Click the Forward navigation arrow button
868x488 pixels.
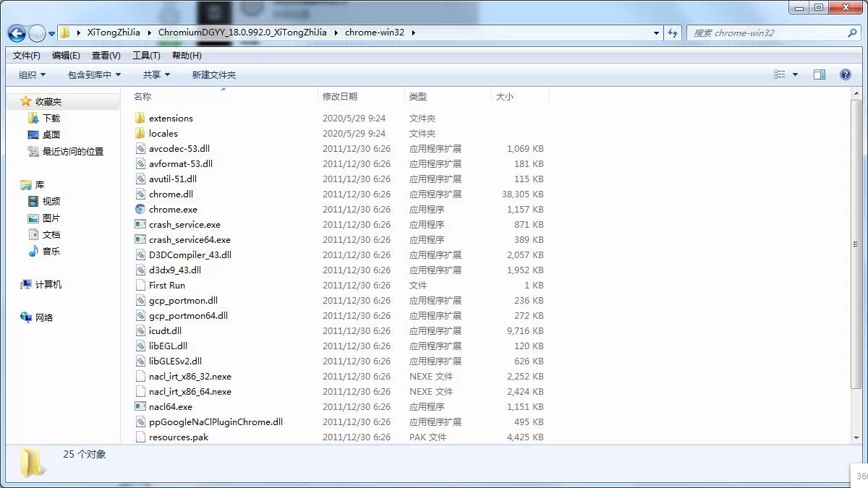coord(37,33)
